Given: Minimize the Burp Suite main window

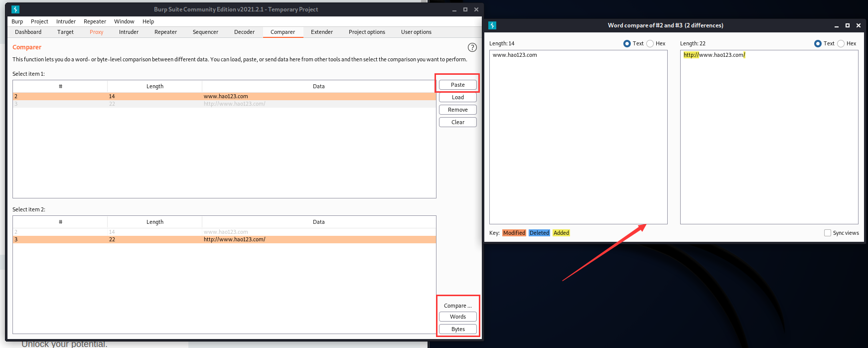Looking at the screenshot, I should (x=454, y=9).
